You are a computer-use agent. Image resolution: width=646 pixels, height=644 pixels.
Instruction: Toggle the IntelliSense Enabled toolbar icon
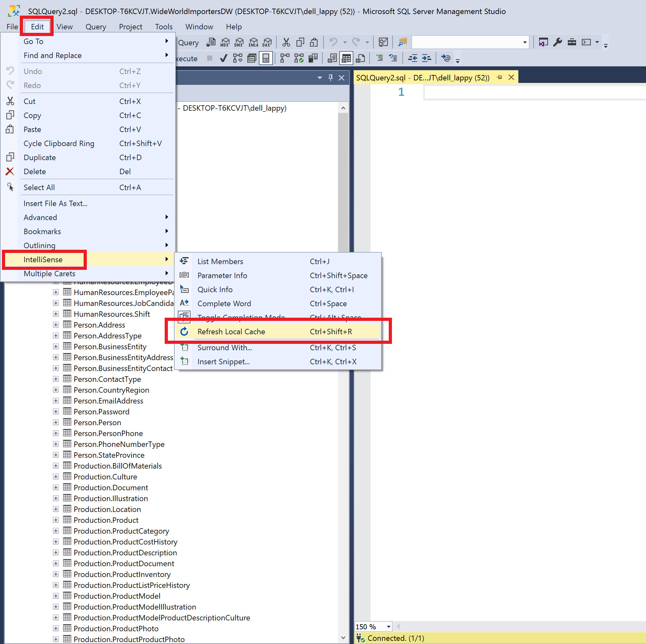tap(266, 58)
